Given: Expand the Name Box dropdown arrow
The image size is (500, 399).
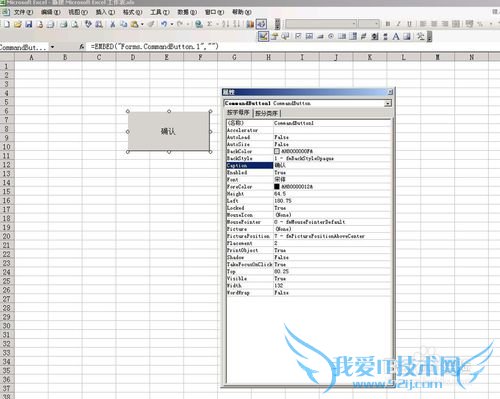Looking at the screenshot, I should [52, 47].
